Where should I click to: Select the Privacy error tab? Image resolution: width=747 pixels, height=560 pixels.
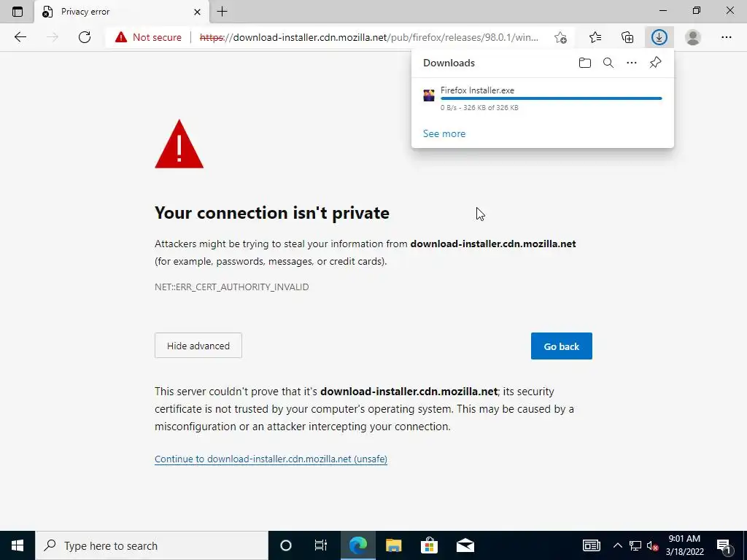[x=122, y=12]
